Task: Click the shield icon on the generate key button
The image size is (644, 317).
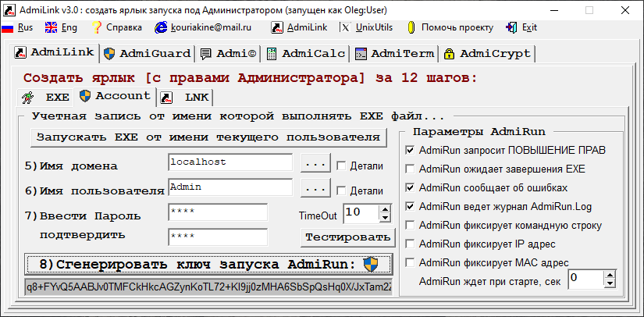Action: pyautogui.click(x=371, y=265)
